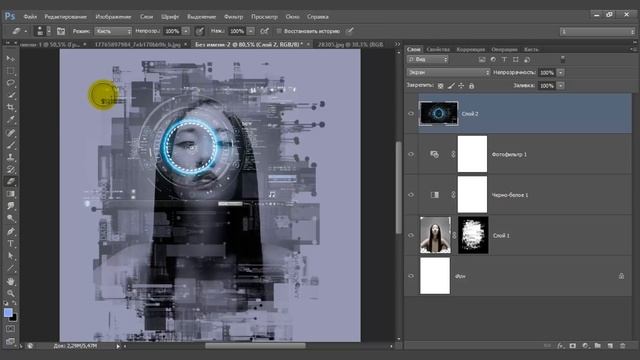Select Слой 1 layer mask thumbnail
Viewport: 640px width, 360px height.
point(473,235)
